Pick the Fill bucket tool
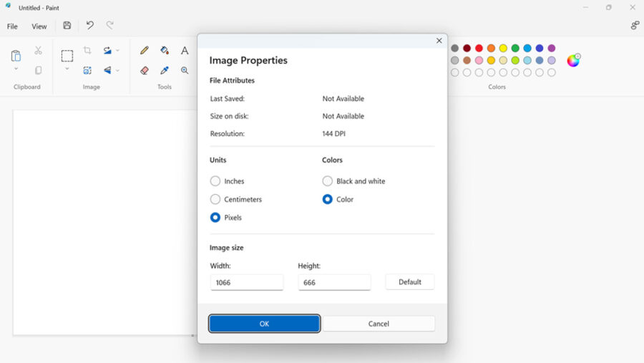This screenshot has height=363, width=644. pos(165,51)
